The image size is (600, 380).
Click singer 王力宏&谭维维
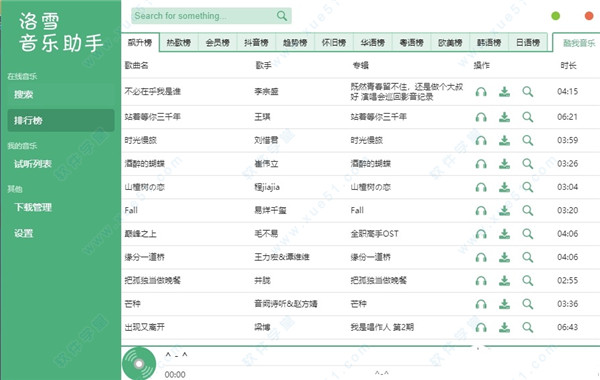[x=282, y=257]
